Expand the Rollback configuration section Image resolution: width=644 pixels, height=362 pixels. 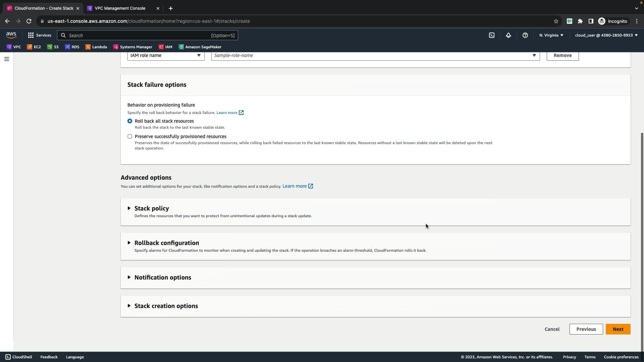166,243
